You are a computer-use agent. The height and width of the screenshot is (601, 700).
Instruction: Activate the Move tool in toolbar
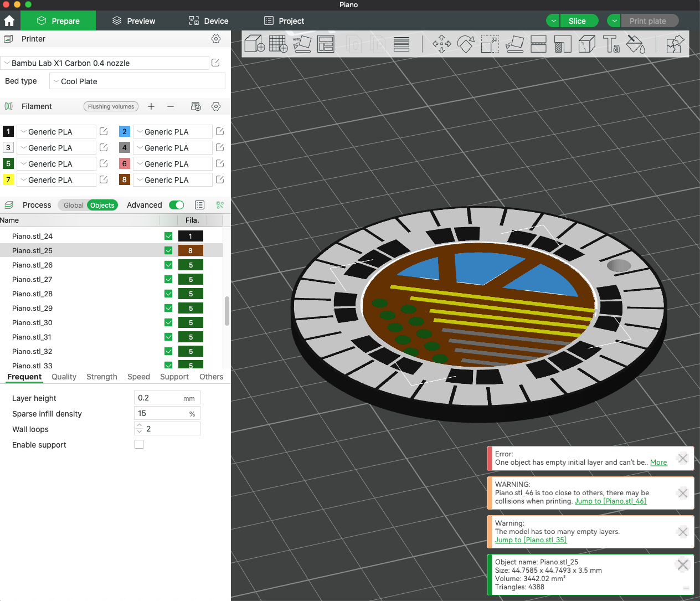pyautogui.click(x=441, y=44)
